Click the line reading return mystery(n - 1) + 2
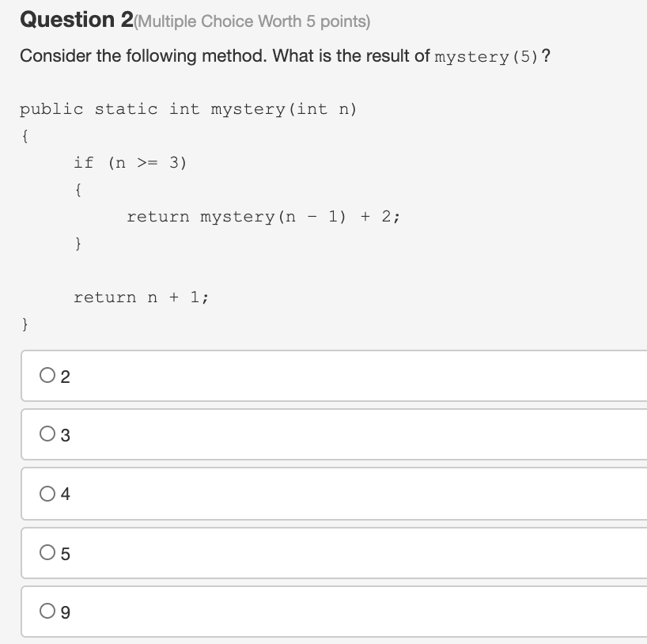 point(263,215)
